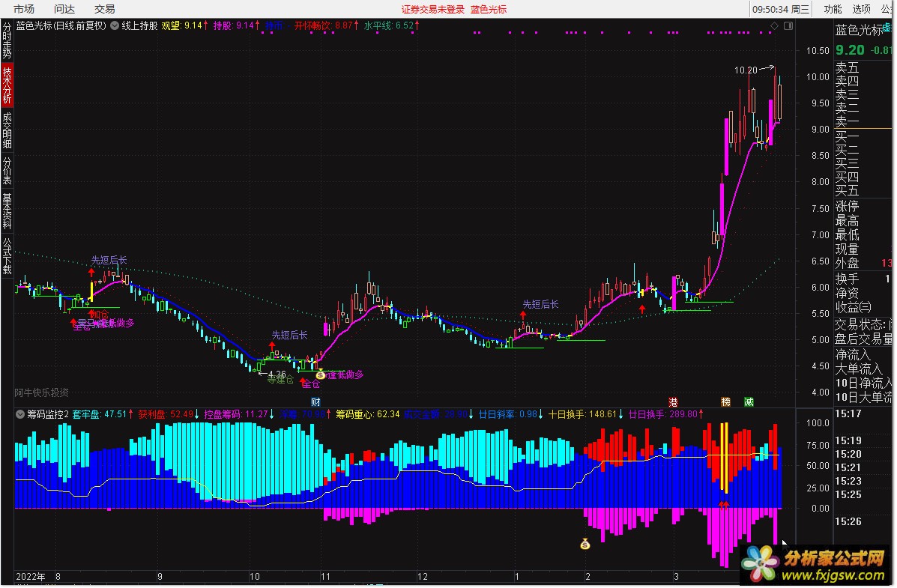Click the 10日大单流 row
897x588 pixels.
coord(864,397)
